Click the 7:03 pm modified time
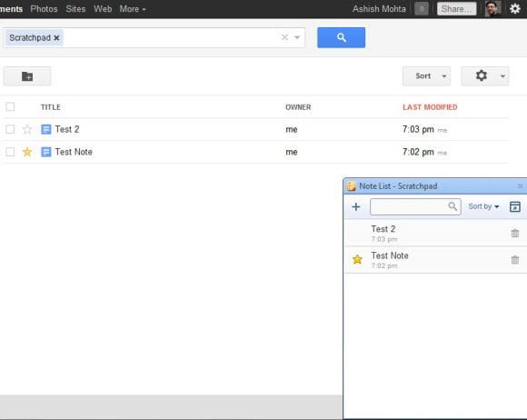Screen dimensions: 527x420 (x=418, y=129)
